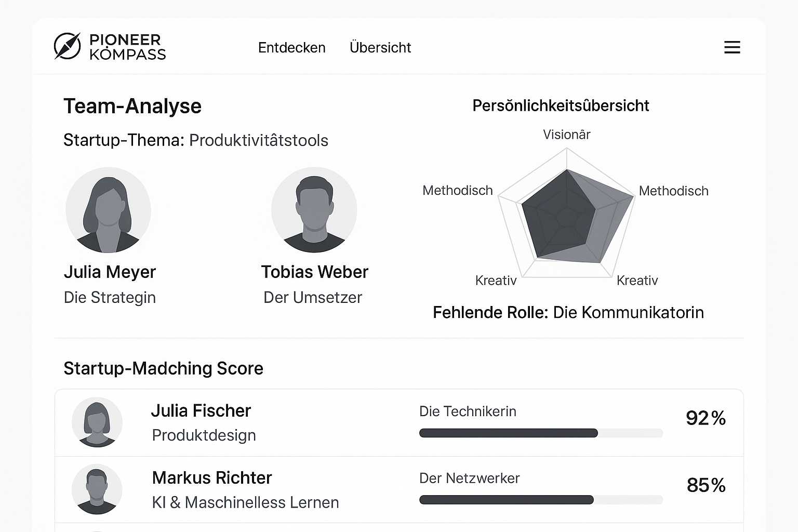
Task: Click the Produktivitätstools startup theme text
Action: point(259,141)
